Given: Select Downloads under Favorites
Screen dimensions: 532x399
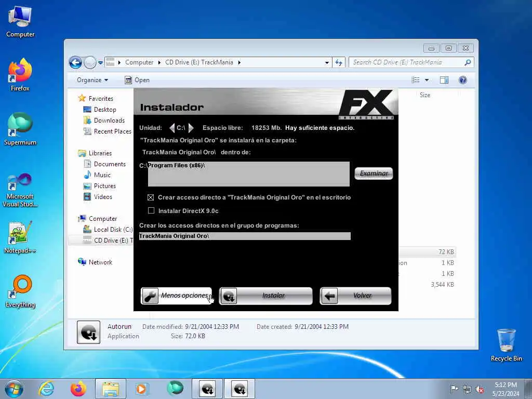Looking at the screenshot, I should (109, 121).
